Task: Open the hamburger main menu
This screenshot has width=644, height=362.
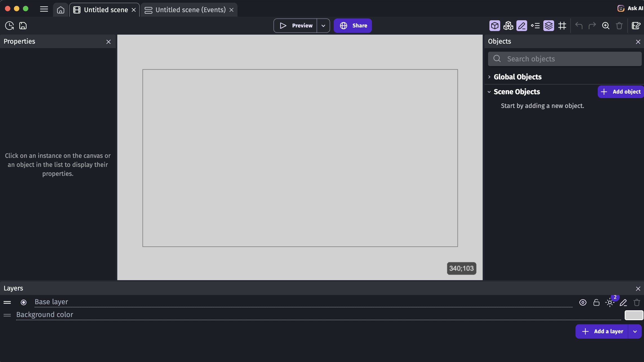Action: 44,9
